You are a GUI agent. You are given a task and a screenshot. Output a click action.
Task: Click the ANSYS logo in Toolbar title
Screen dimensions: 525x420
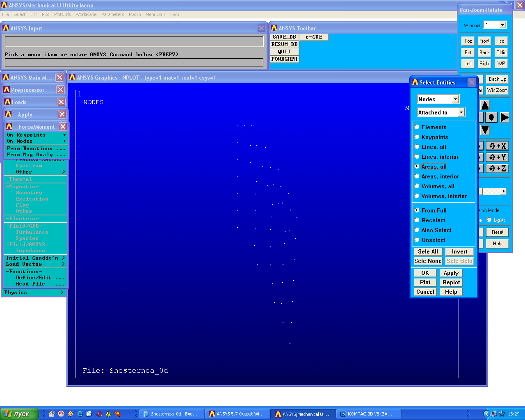[x=274, y=28]
